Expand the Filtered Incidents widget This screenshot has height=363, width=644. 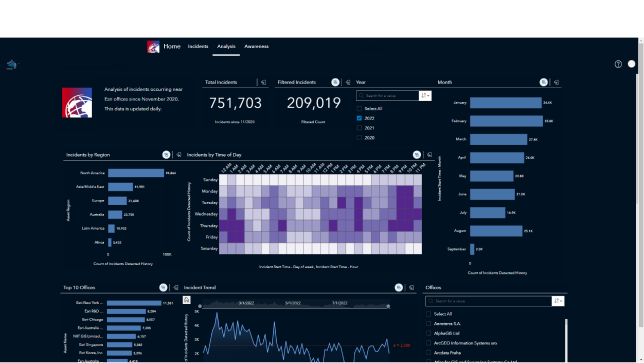348,83
